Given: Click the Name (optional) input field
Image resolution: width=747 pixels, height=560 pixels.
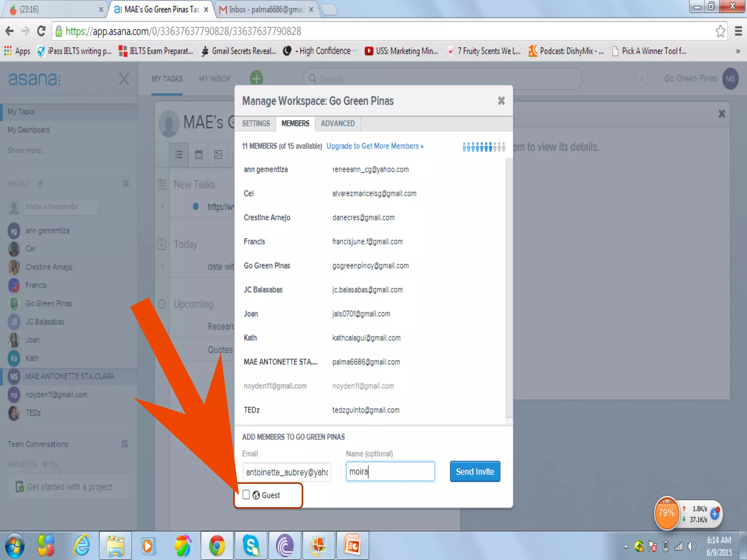Looking at the screenshot, I should click(390, 471).
